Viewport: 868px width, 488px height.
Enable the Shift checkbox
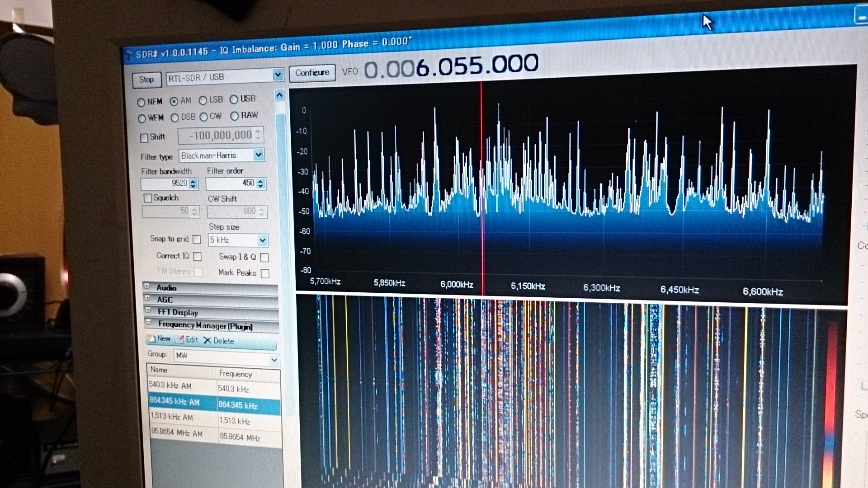(144, 137)
